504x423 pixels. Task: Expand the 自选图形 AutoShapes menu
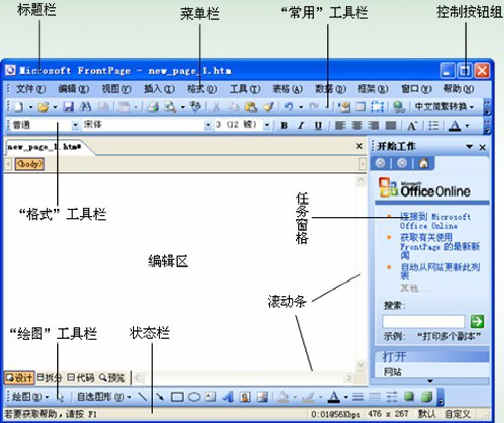(104, 397)
